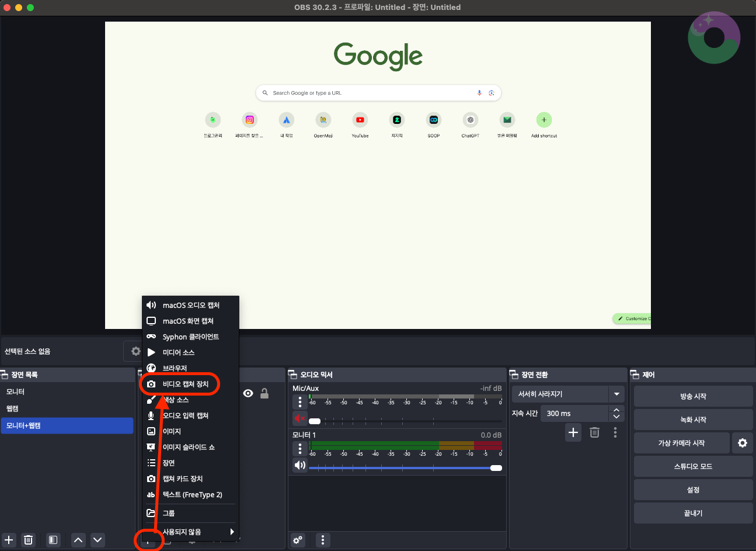Open the 모니터 1 three-dot options menu
This screenshot has width=756, height=551.
pyautogui.click(x=300, y=449)
